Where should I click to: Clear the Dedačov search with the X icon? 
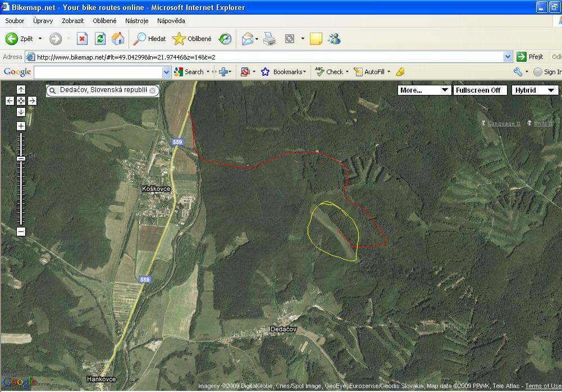click(x=152, y=90)
